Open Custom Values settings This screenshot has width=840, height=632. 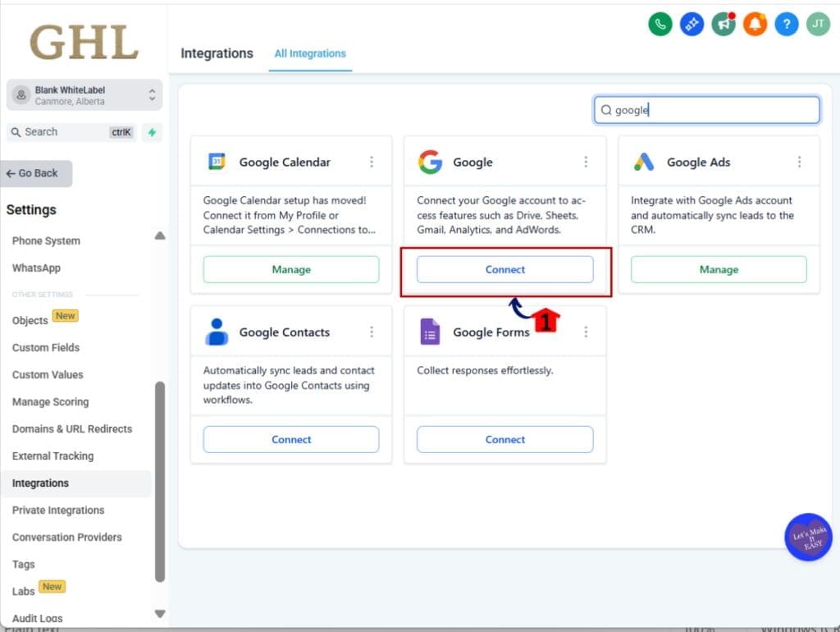click(48, 374)
